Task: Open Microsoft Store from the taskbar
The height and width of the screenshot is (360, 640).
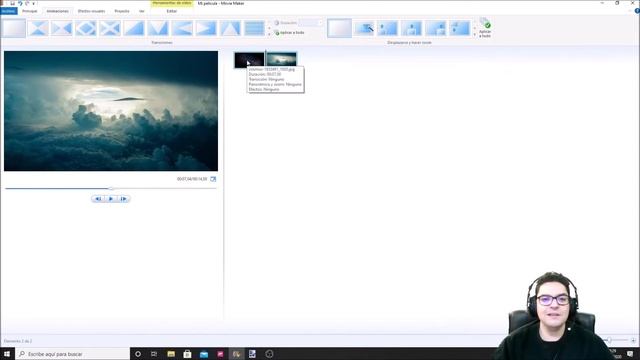Action: pos(187,354)
